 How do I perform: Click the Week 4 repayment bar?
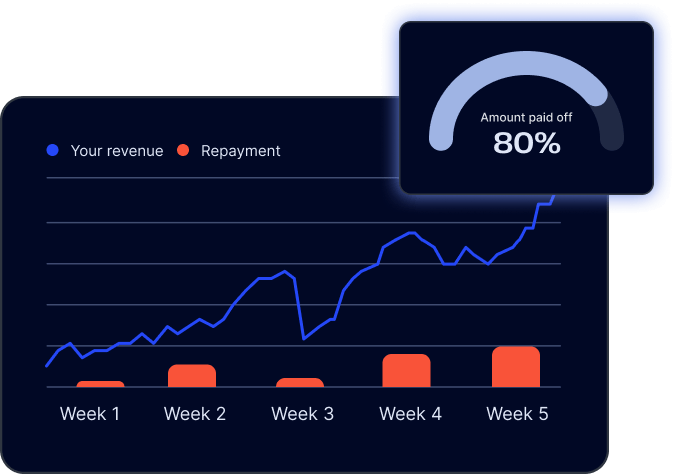[406, 371]
